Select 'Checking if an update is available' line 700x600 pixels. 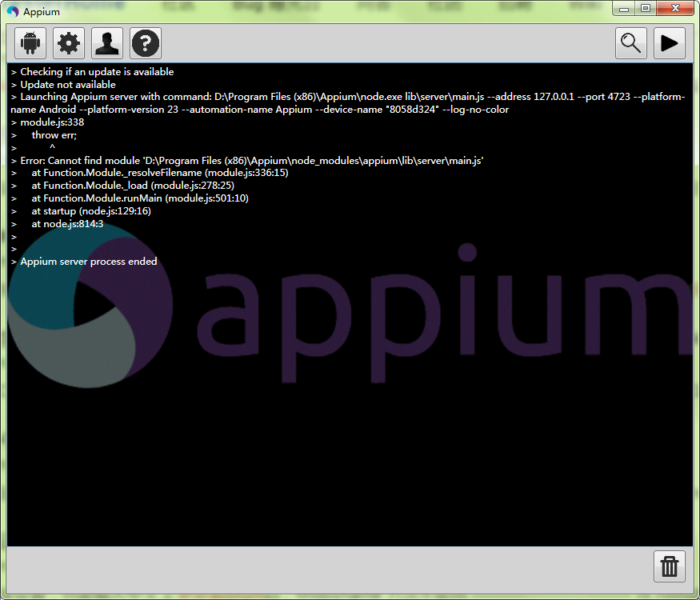(93, 72)
